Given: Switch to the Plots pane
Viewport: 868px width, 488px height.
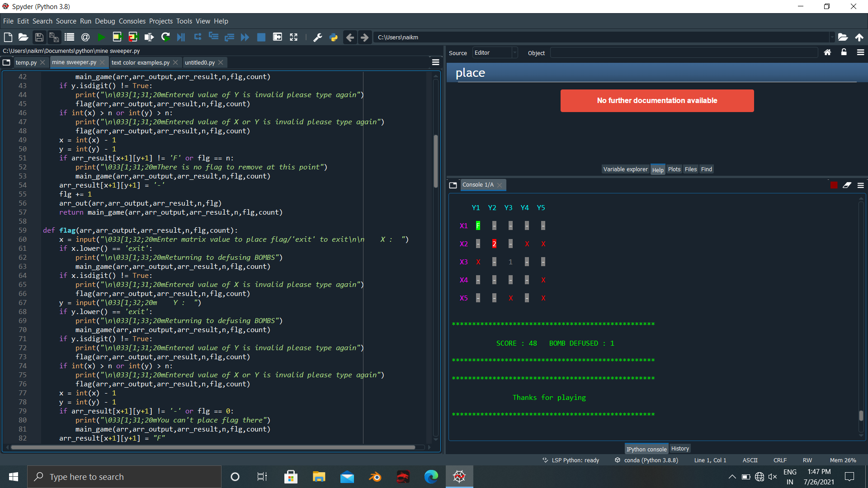Looking at the screenshot, I should (674, 169).
